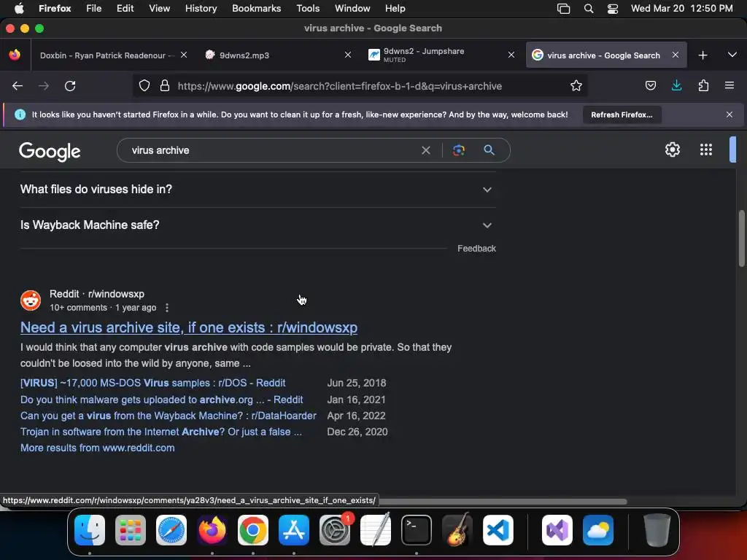This screenshot has height=560, width=747.
Task: Clear the Google search box text
Action: [x=426, y=150]
